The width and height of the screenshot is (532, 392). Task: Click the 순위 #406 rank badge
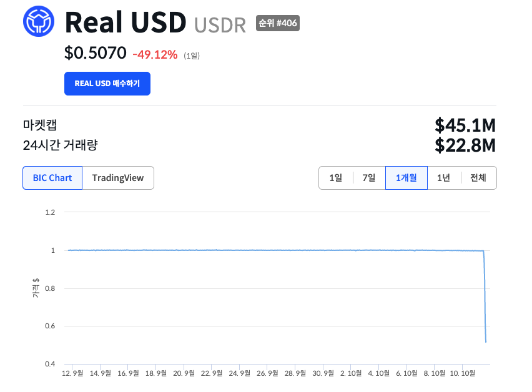point(278,24)
